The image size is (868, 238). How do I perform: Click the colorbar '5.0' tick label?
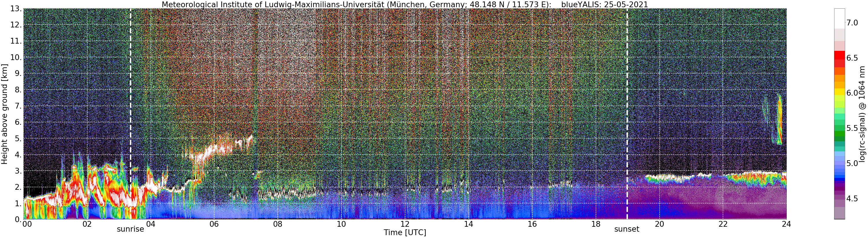(x=852, y=163)
